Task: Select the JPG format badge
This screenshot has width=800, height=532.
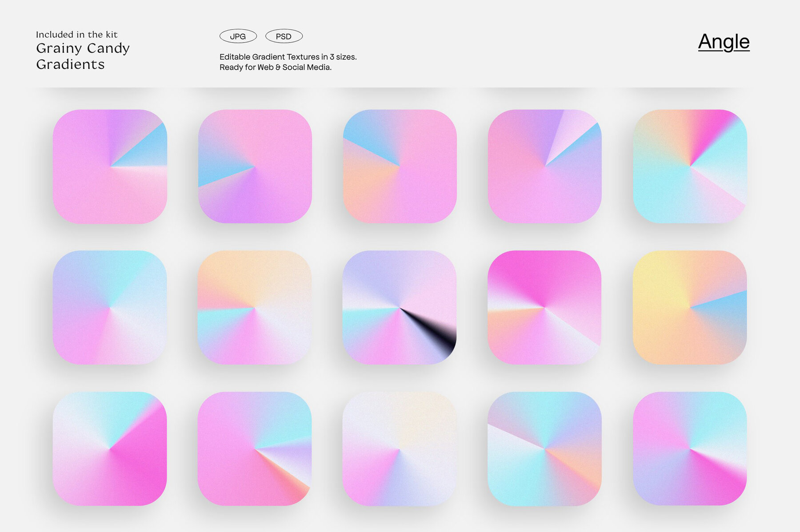Action: coord(238,36)
